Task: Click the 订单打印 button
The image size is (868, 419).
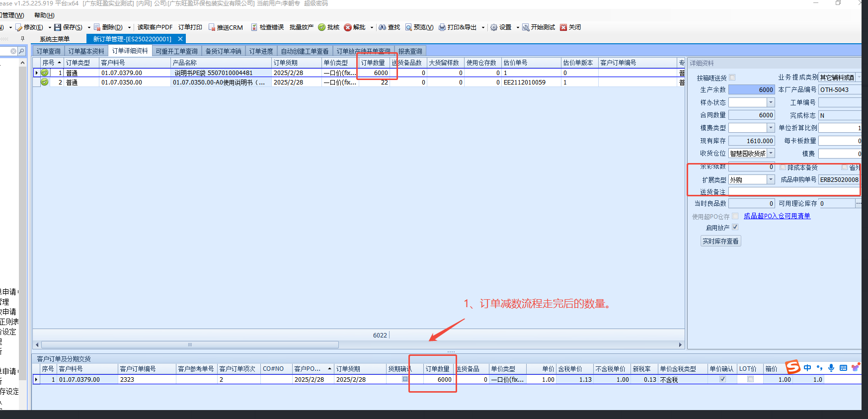Action: coord(190,27)
